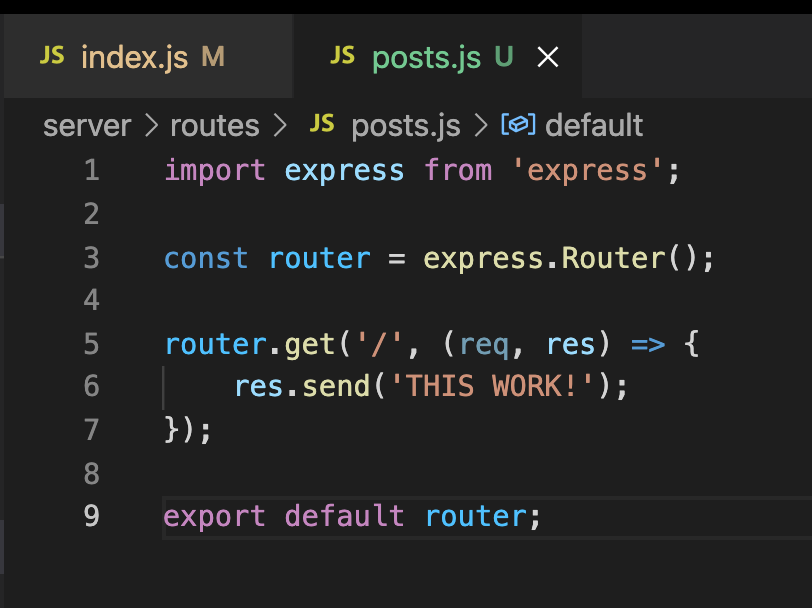Click the 'res' parameter on line 5
Viewport: 812px width, 608px height.
click(571, 345)
